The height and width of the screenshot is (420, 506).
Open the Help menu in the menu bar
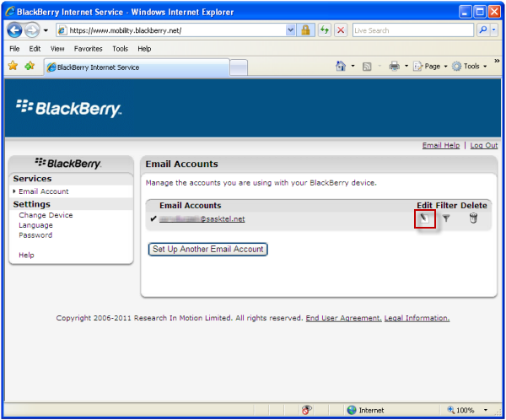pyautogui.click(x=144, y=49)
